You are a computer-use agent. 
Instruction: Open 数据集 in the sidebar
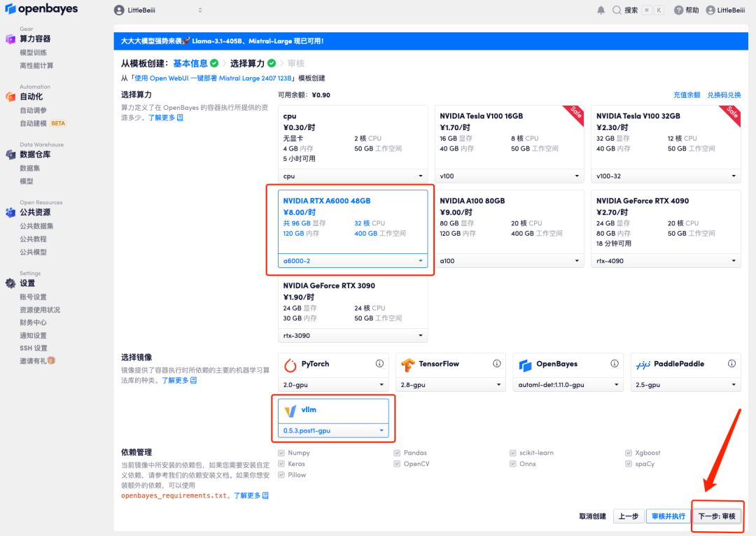pyautogui.click(x=30, y=168)
